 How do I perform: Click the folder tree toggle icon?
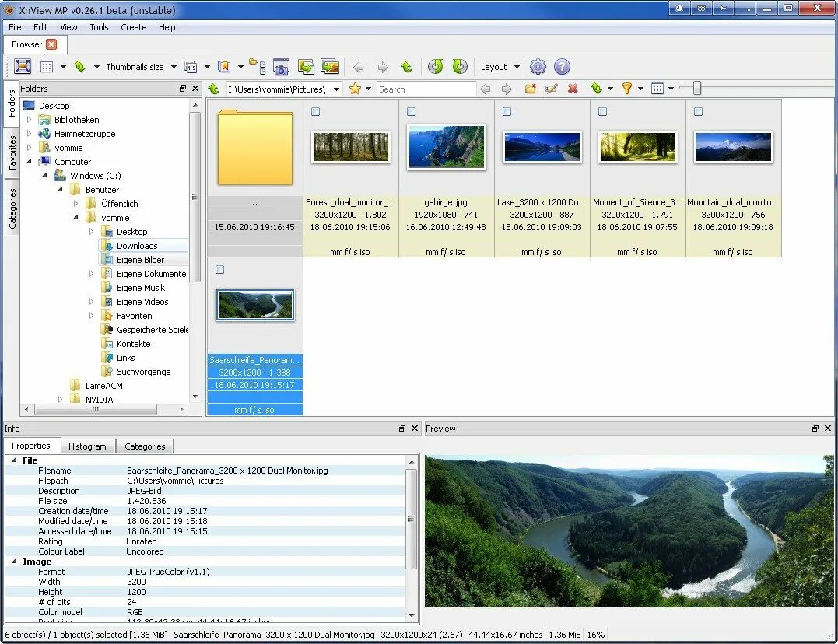tap(257, 67)
